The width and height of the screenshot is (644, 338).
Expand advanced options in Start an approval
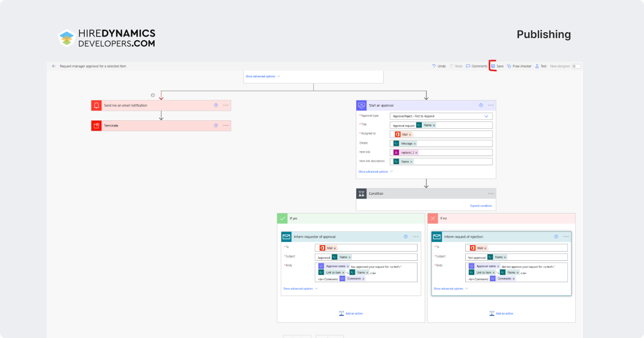(376, 172)
